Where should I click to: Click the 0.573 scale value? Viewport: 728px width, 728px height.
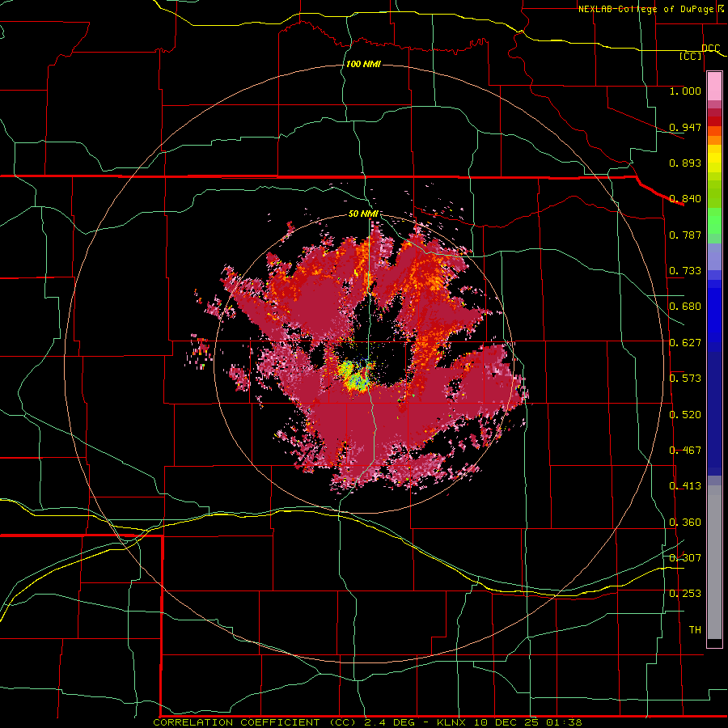tap(685, 379)
